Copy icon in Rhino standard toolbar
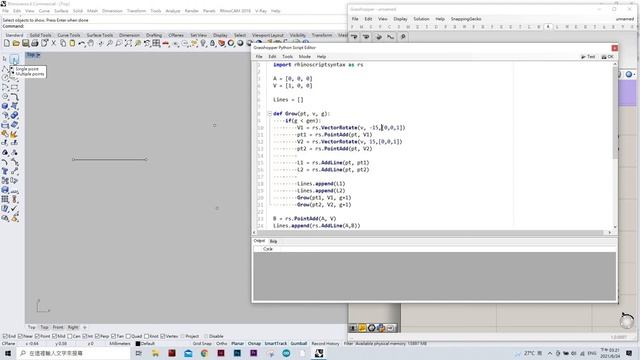This screenshot has width=640, height=360. pyautogui.click(x=63, y=43)
